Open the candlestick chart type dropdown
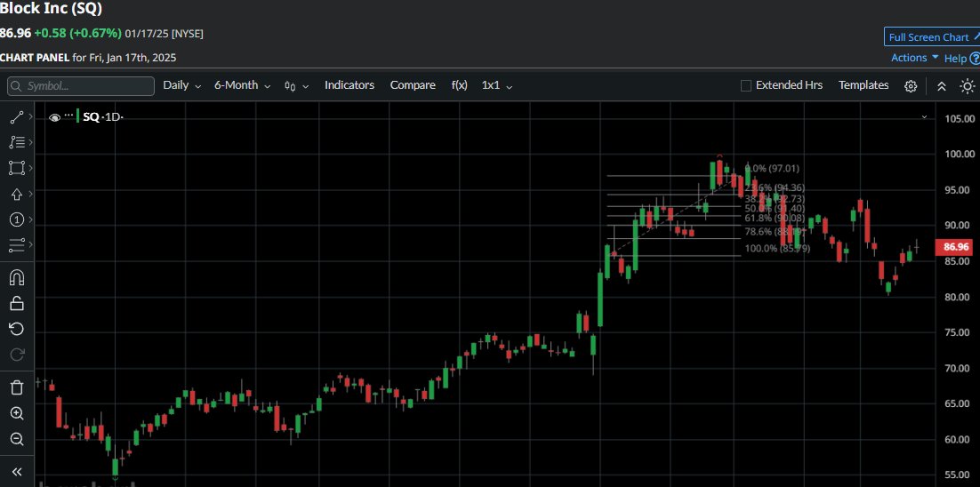The image size is (980, 487). click(297, 86)
